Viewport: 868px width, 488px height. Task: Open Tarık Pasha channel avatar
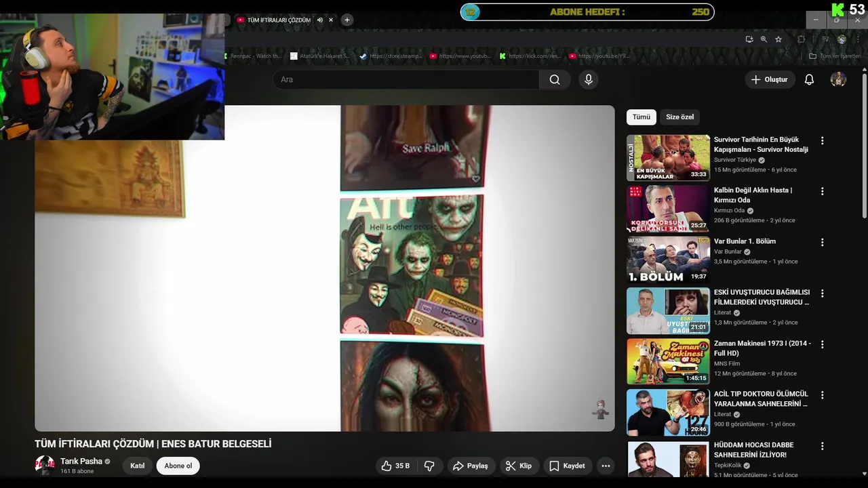click(45, 465)
